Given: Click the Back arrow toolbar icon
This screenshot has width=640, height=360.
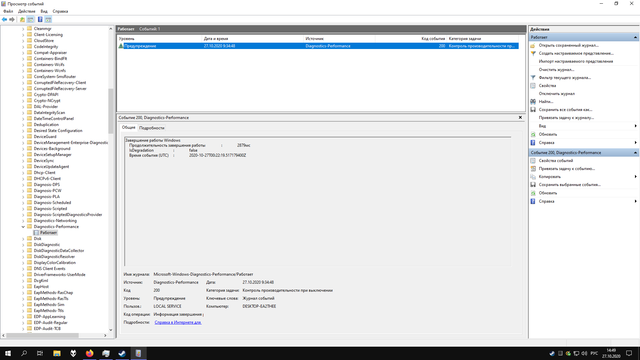Looking at the screenshot, I should (x=4, y=20).
